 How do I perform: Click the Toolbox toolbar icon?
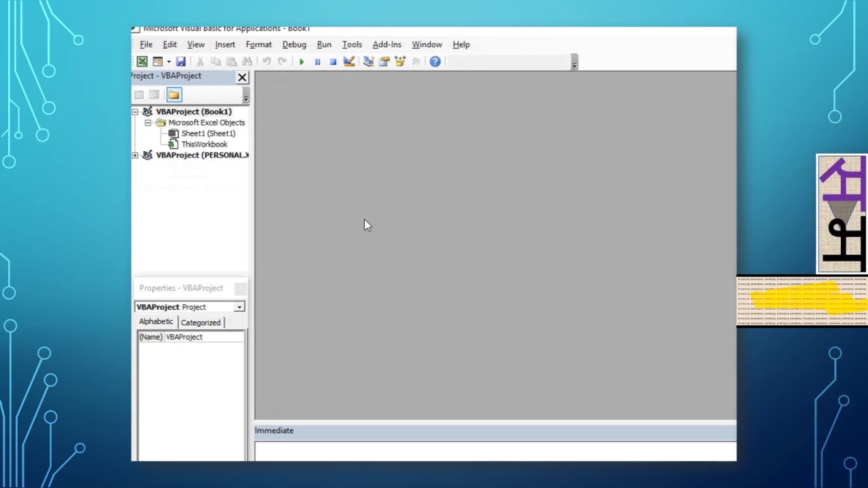coord(416,62)
